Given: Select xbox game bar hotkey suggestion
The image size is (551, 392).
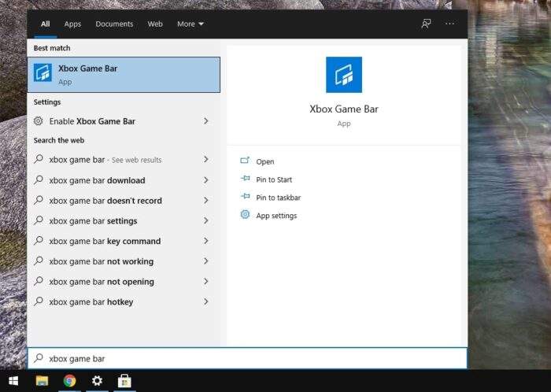Looking at the screenshot, I should (124, 301).
